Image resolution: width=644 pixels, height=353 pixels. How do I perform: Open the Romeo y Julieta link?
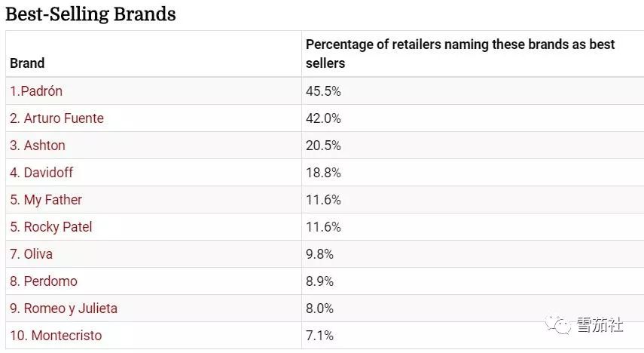point(63,308)
